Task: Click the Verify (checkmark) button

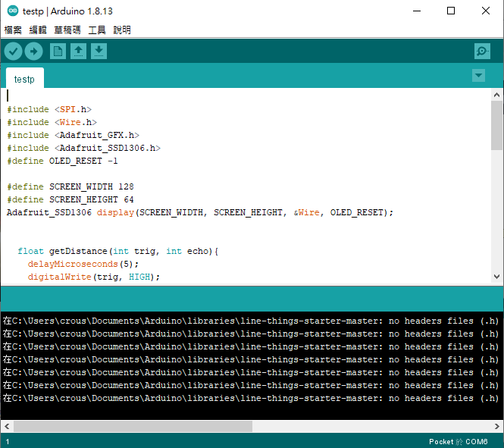Action: click(x=13, y=52)
